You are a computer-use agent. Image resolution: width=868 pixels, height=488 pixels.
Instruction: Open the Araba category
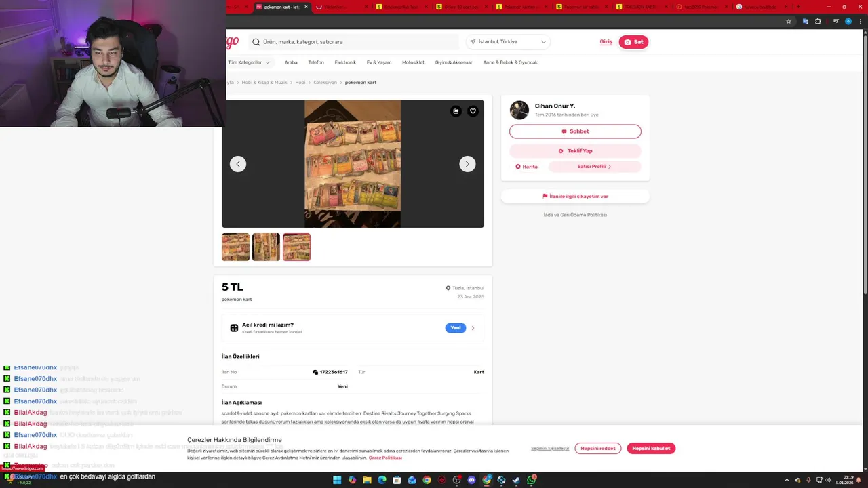point(291,62)
